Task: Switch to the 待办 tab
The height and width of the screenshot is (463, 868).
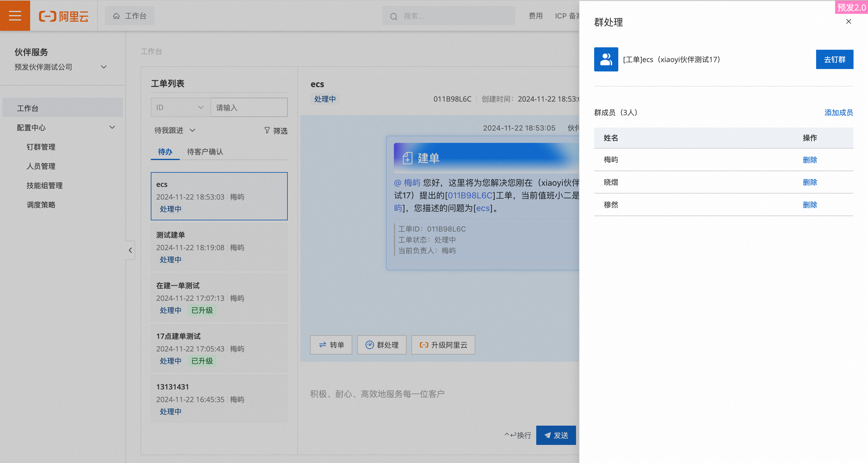Action: (x=165, y=152)
